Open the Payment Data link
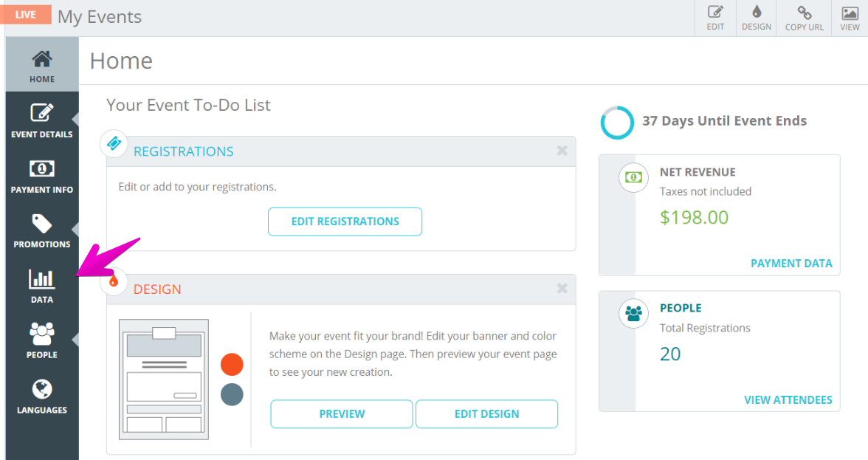The image size is (868, 460). coord(791,264)
